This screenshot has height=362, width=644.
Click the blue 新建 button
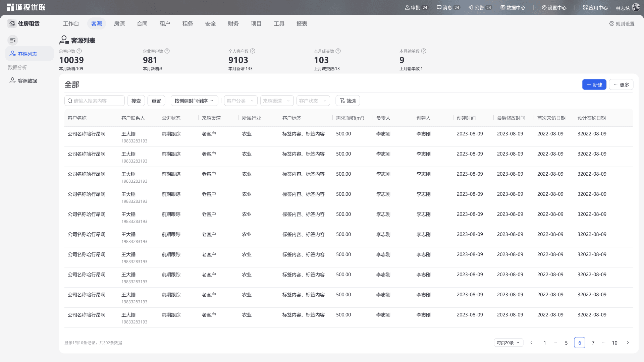594,84
